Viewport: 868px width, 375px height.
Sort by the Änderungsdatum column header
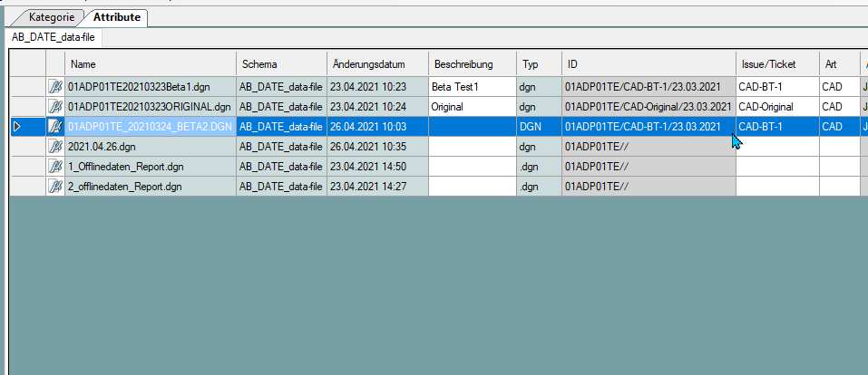tap(378, 64)
